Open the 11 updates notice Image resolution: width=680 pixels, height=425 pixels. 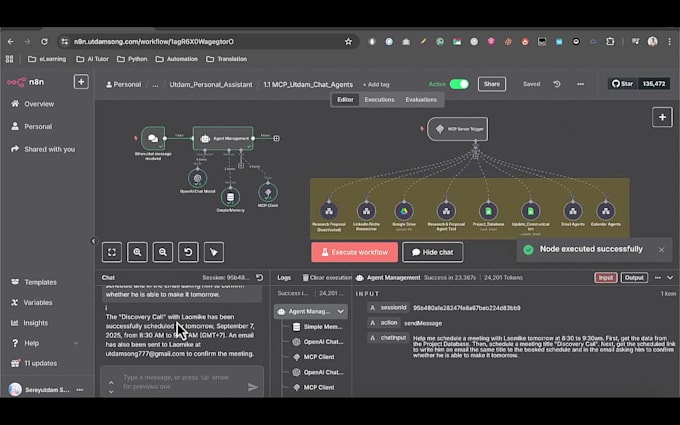34,363
